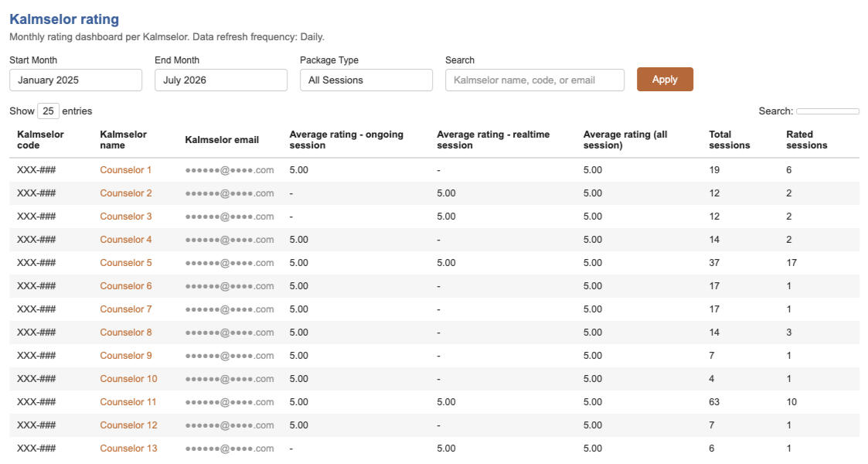
Task: Change the Show 25 entries selector
Action: tap(48, 111)
